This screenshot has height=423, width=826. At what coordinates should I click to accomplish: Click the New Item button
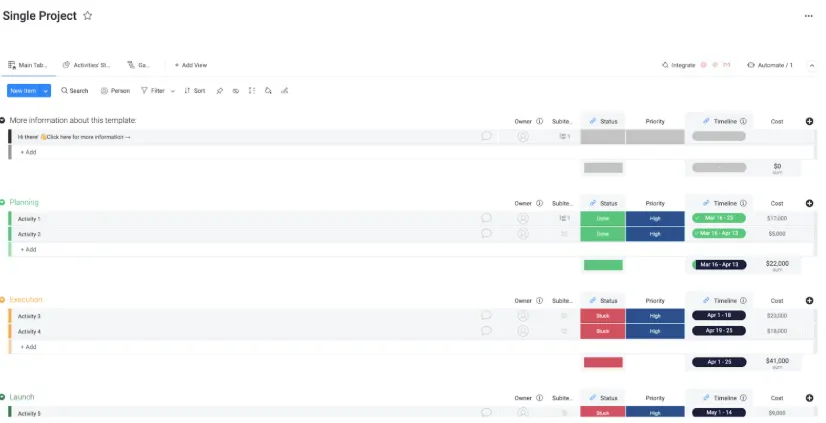point(24,91)
